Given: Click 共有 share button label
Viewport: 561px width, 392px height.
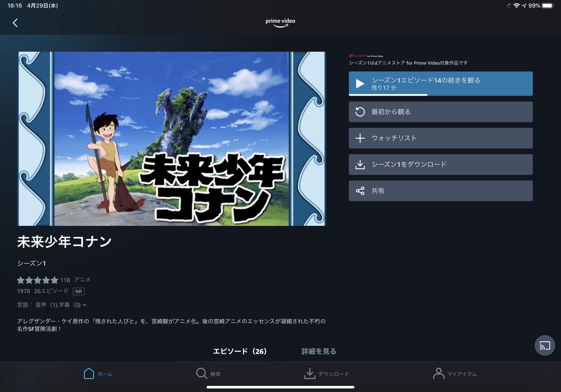Looking at the screenshot, I should (x=378, y=191).
